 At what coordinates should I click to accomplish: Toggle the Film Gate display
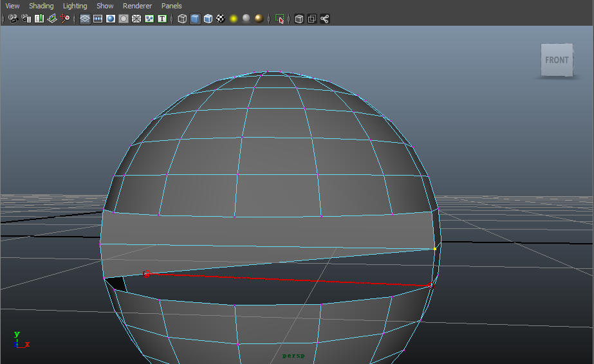[x=98, y=19]
